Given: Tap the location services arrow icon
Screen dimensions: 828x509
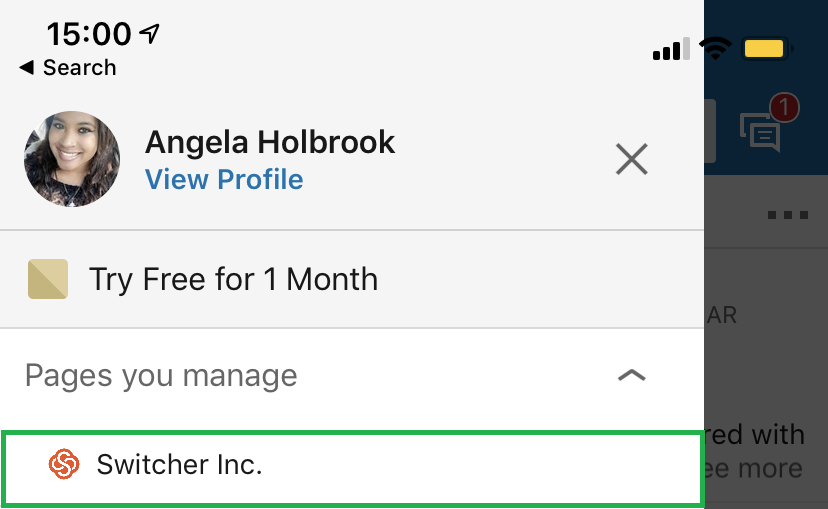Looking at the screenshot, I should [x=150, y=34].
